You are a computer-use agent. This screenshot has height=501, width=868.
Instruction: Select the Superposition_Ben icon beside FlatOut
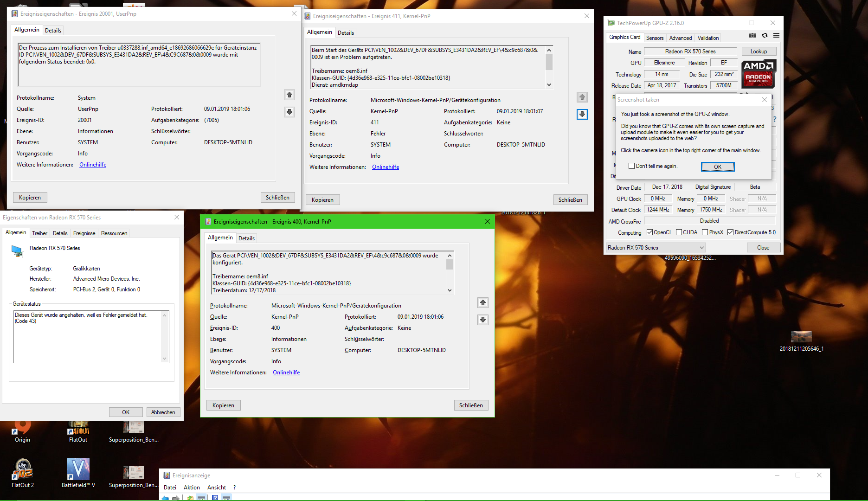coord(134,431)
